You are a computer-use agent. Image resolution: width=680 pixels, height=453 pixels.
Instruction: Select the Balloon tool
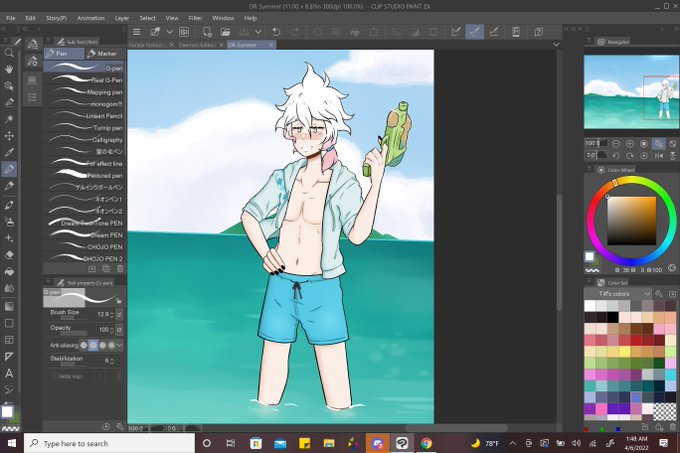(9, 390)
